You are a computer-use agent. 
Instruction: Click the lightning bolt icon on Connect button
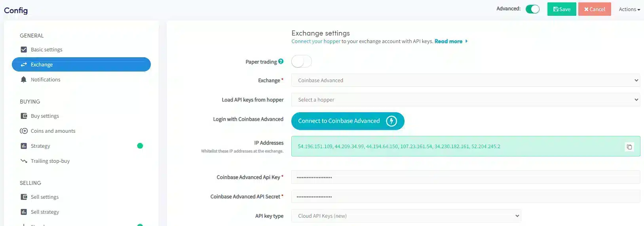click(x=391, y=121)
